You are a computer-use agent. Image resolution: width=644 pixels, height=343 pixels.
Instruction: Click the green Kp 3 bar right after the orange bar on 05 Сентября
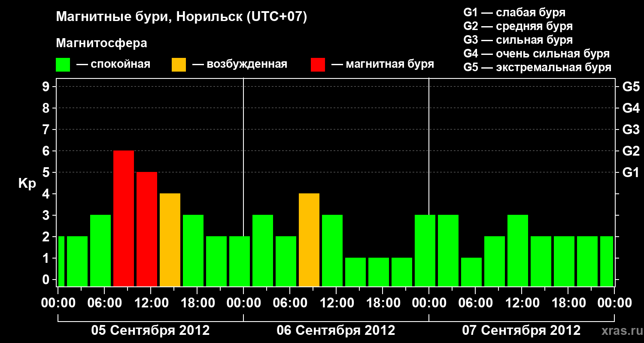(193, 250)
